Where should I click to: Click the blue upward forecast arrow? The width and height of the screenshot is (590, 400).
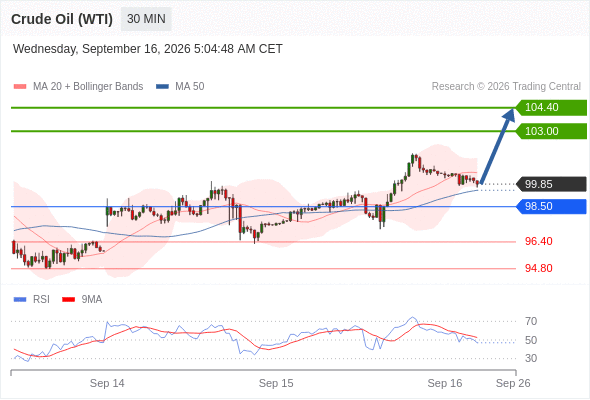[x=497, y=146]
